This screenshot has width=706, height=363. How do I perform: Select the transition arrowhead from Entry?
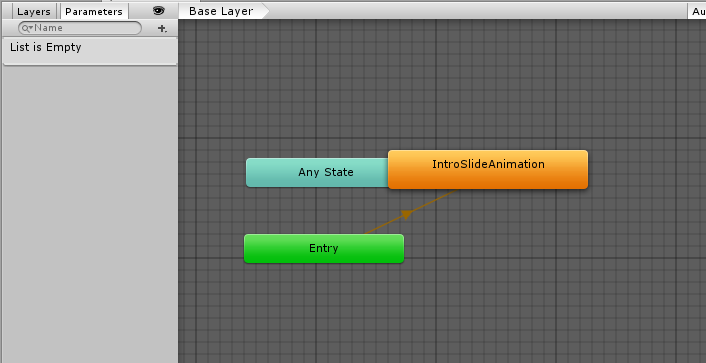point(407,214)
